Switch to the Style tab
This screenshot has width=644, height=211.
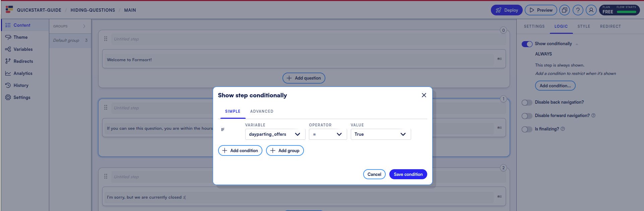point(583,26)
